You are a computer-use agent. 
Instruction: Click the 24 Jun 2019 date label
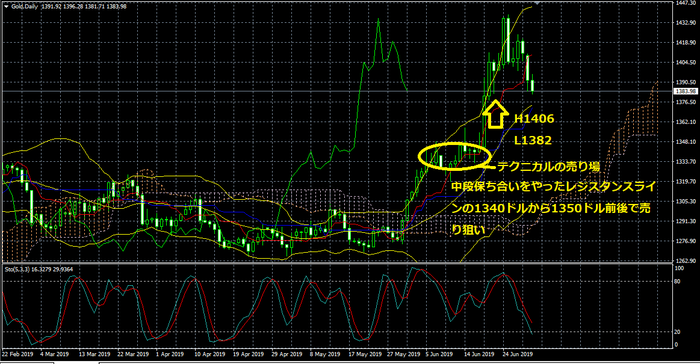518,354
